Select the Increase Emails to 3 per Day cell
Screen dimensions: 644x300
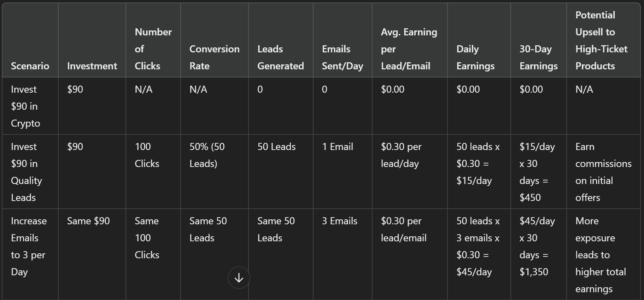(29, 246)
